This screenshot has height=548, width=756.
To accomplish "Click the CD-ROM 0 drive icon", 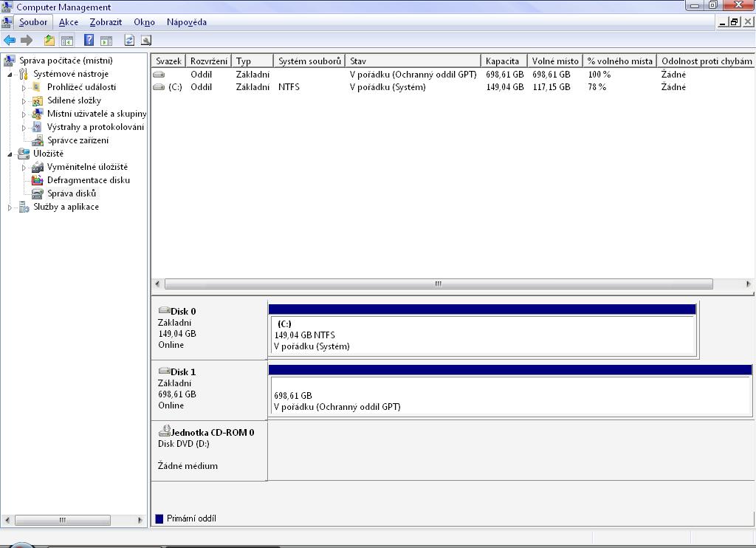I will pos(165,431).
